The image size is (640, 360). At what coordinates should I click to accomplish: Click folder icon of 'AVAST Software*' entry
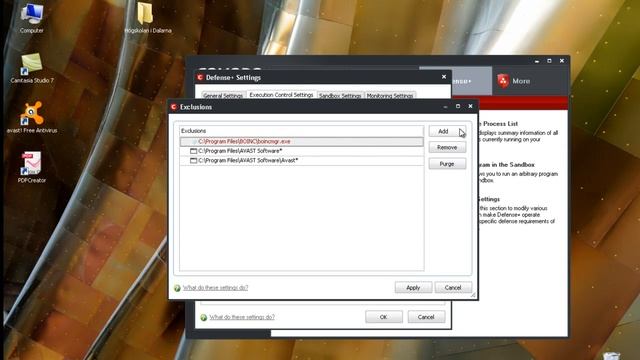(193, 151)
